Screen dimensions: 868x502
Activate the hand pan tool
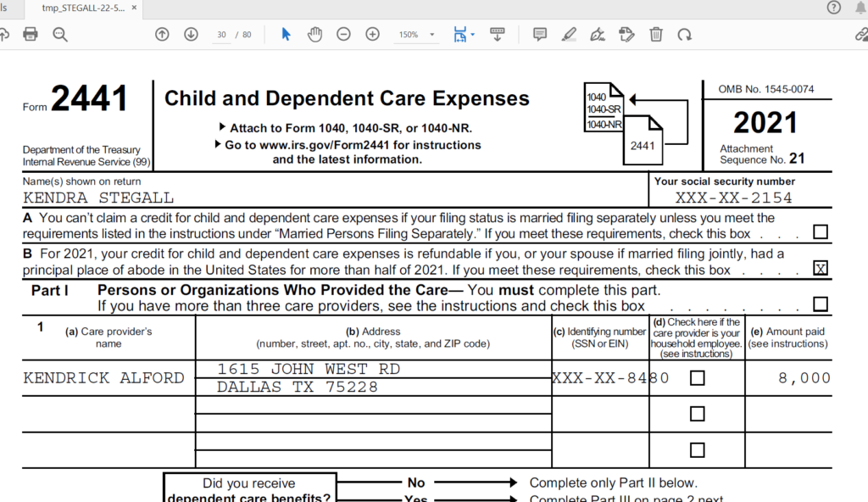(314, 35)
